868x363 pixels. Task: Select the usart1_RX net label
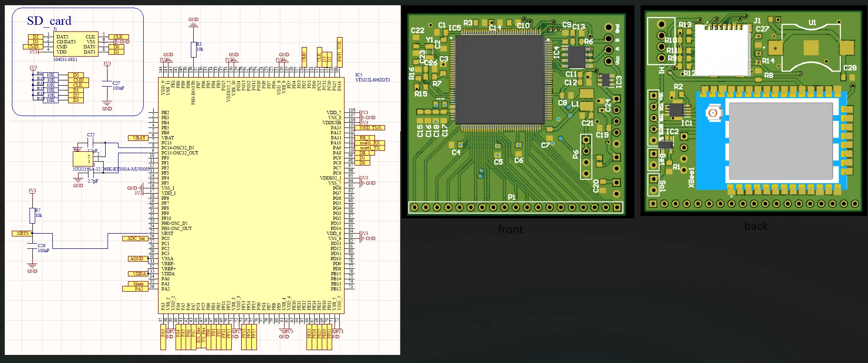point(370,143)
